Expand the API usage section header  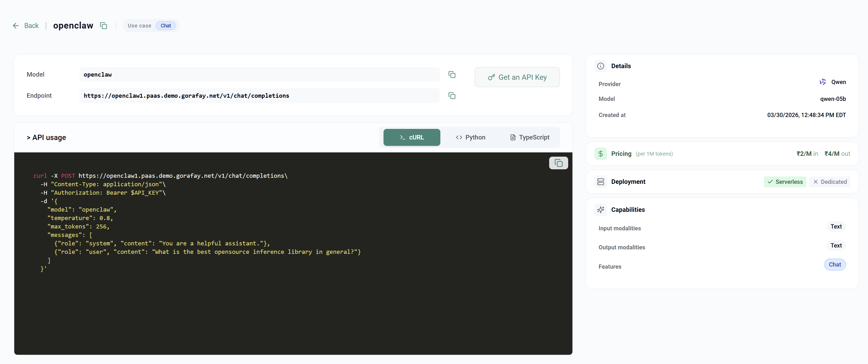click(46, 138)
